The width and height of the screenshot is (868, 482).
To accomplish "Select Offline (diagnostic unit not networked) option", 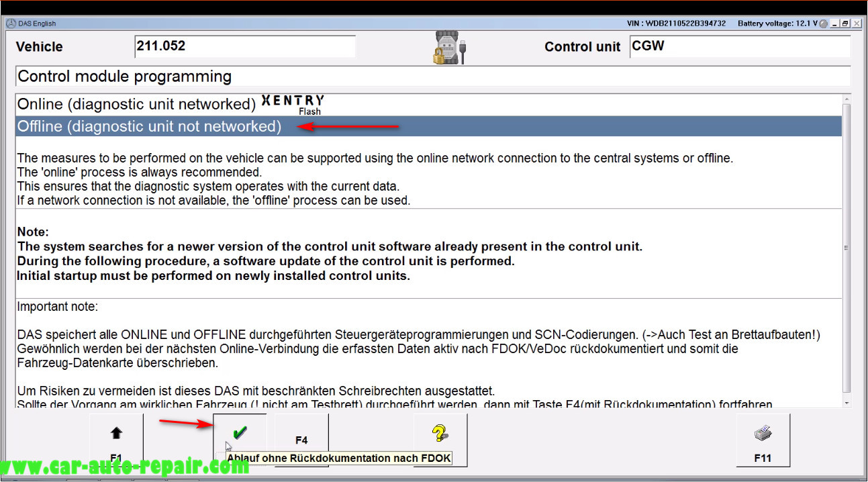I will tap(428, 126).
